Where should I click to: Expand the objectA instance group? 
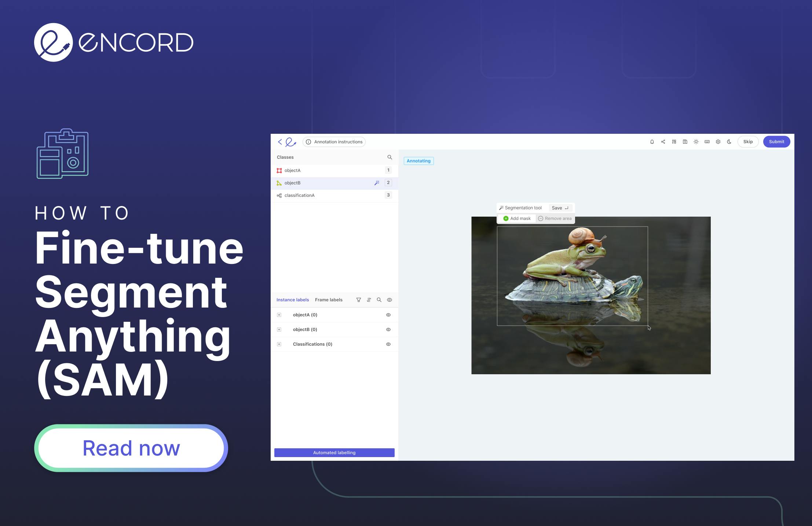[279, 315]
